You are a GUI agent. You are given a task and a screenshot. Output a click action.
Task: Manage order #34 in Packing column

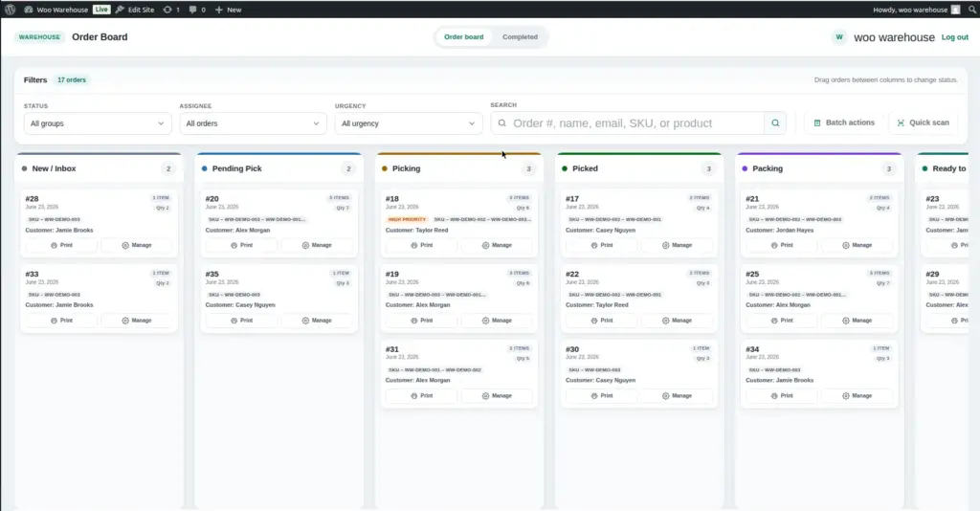coord(857,395)
